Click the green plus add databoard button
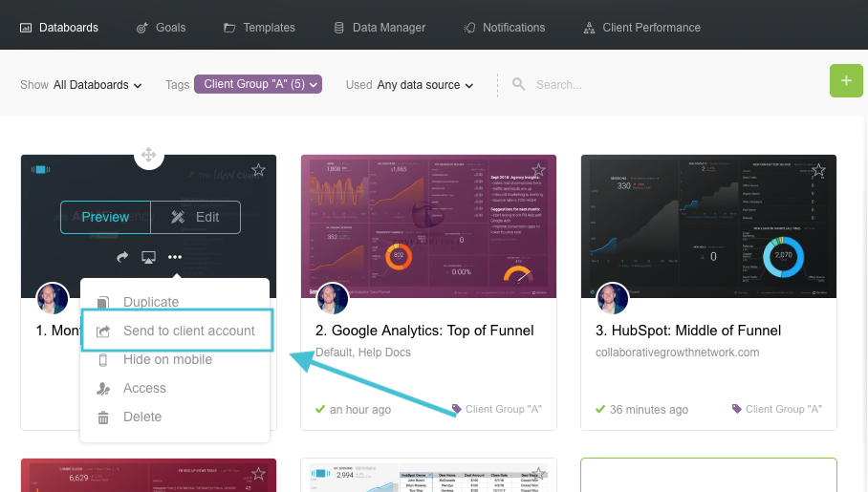Screen dimensions: 868x492 [846, 81]
